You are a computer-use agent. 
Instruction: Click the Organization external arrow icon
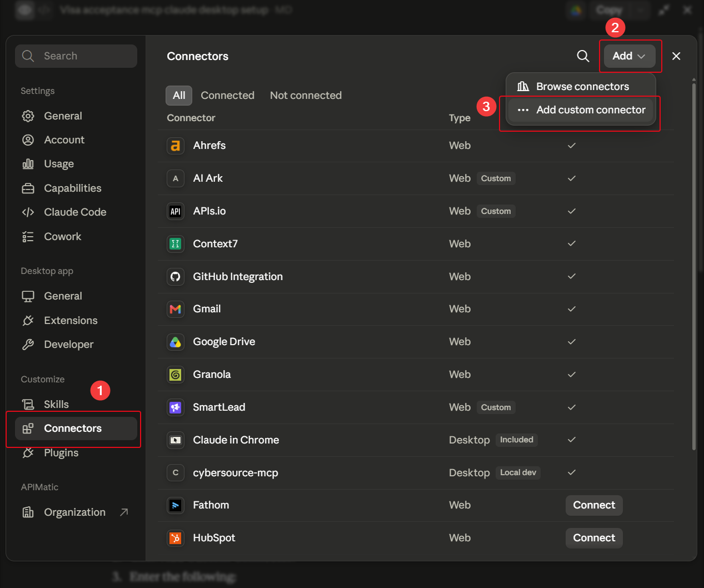(124, 512)
